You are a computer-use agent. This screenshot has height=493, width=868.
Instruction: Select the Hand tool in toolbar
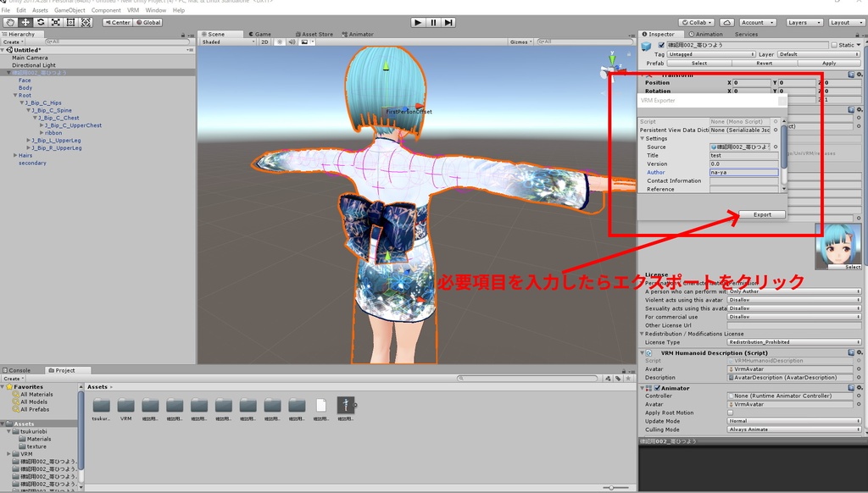(x=10, y=22)
